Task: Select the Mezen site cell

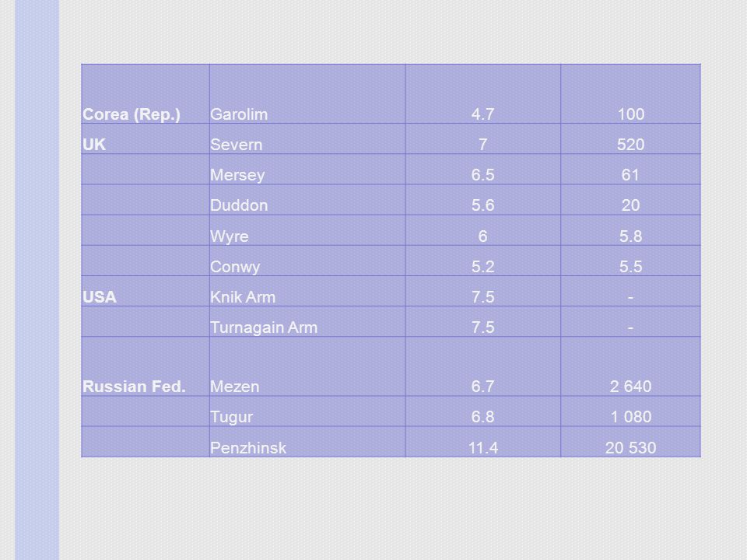Action: pos(307,366)
